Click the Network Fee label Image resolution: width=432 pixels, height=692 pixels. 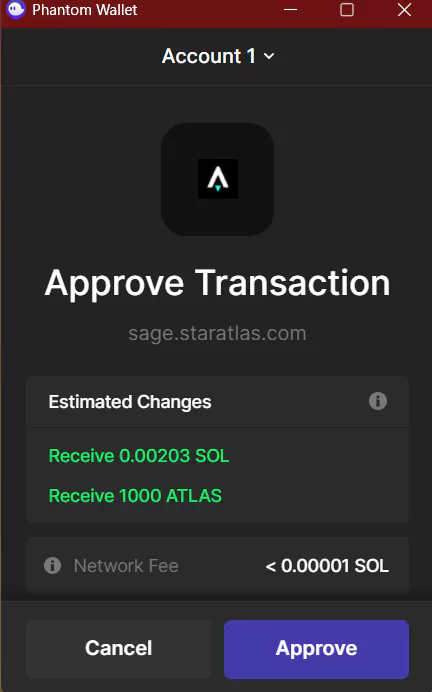point(126,566)
